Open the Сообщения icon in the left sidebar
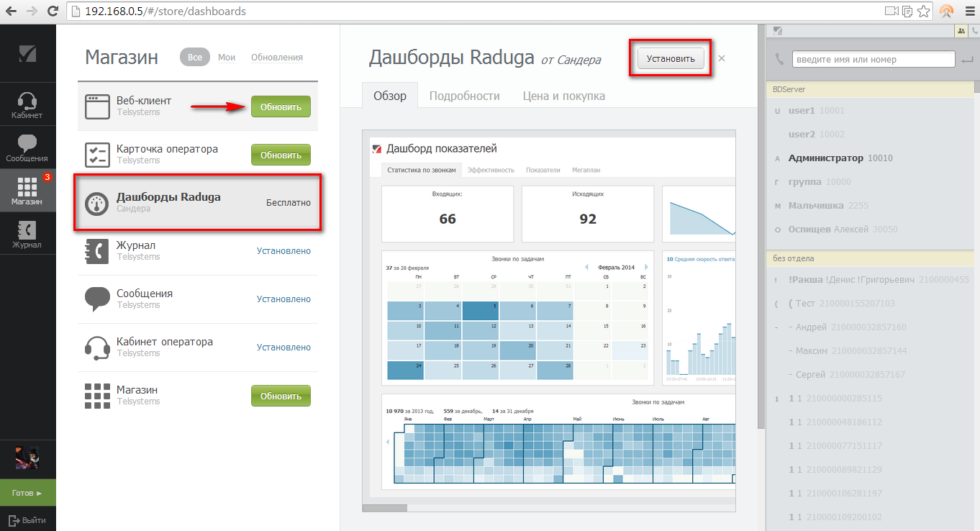The height and width of the screenshot is (531, 980). (27, 148)
